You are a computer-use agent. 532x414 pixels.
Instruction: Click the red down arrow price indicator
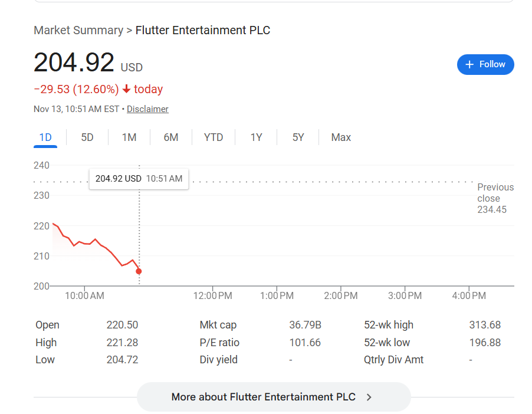[126, 90]
